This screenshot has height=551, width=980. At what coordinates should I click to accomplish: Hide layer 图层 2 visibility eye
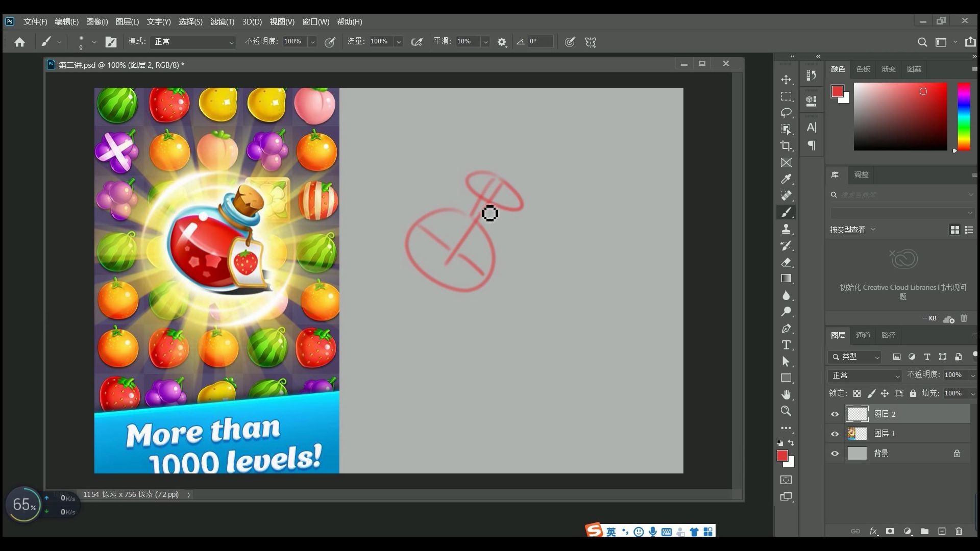(835, 414)
